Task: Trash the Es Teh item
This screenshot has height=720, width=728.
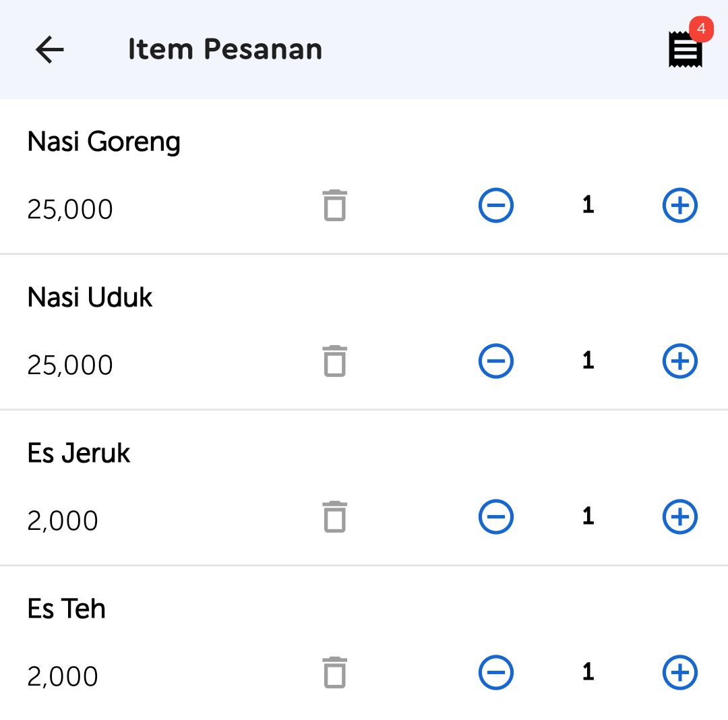Action: [x=334, y=672]
